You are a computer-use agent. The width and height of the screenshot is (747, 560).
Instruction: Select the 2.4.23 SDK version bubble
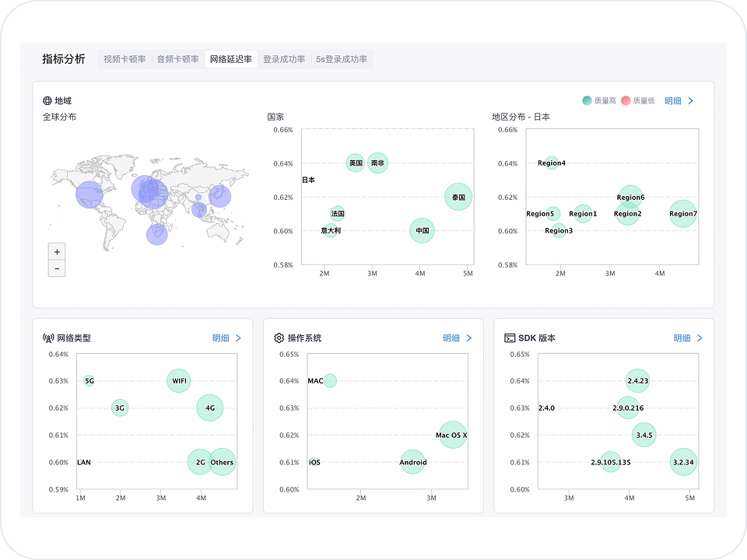point(637,380)
